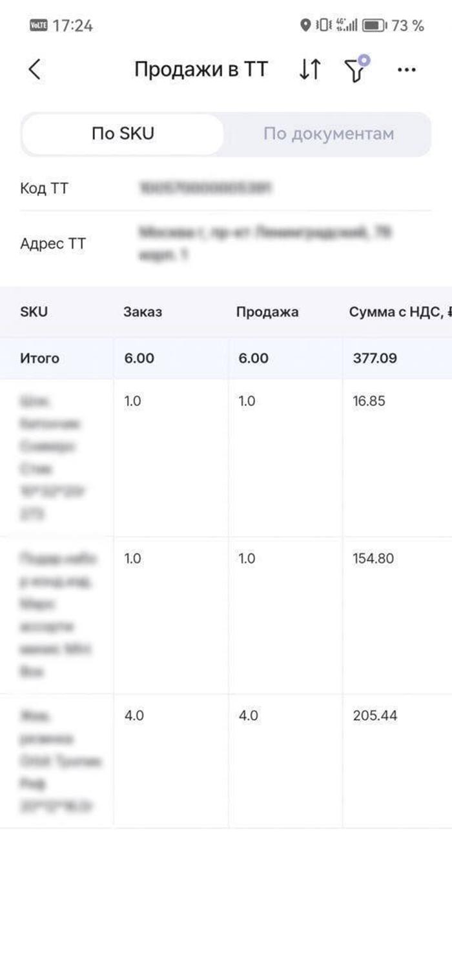452x980 pixels.
Task: Tap the battery status icon
Action: click(374, 26)
